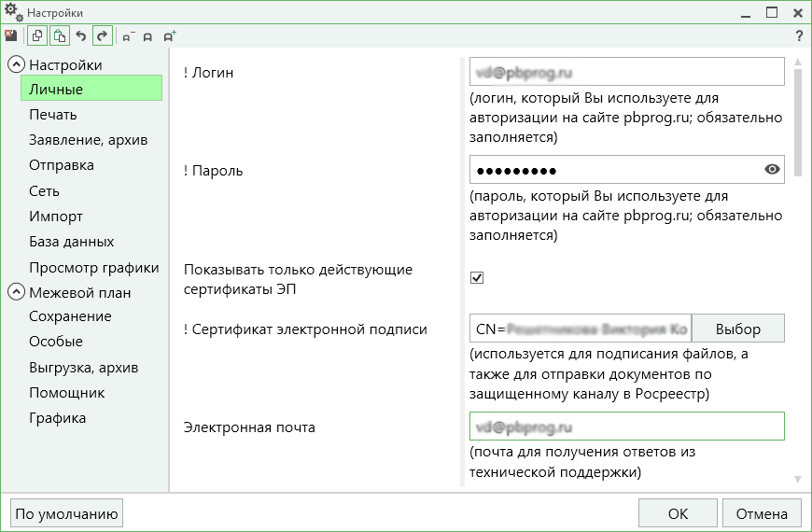This screenshot has height=532, width=812.
Task: Open the Помощник settings item
Action: click(67, 393)
